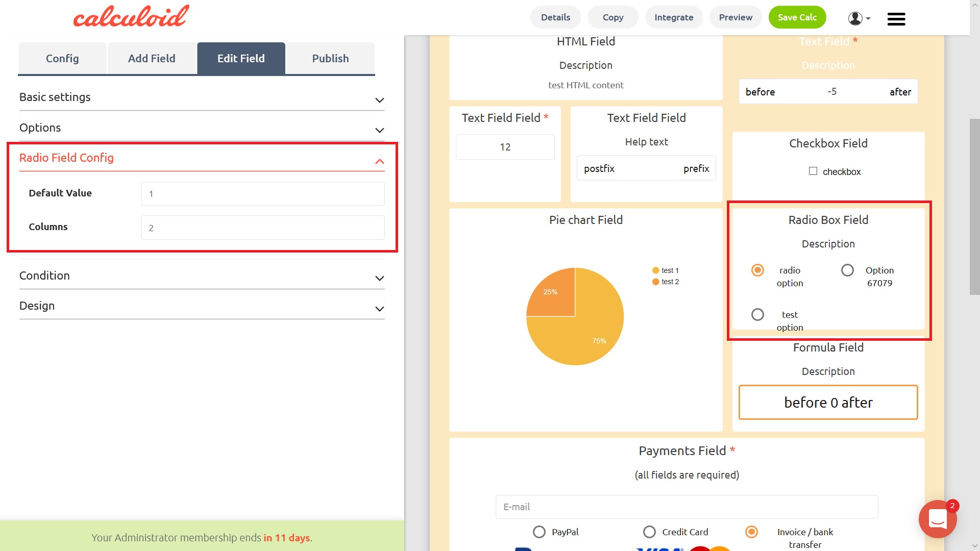Enable the Checkbox Field checkbox
980x551 pixels.
[x=813, y=171]
